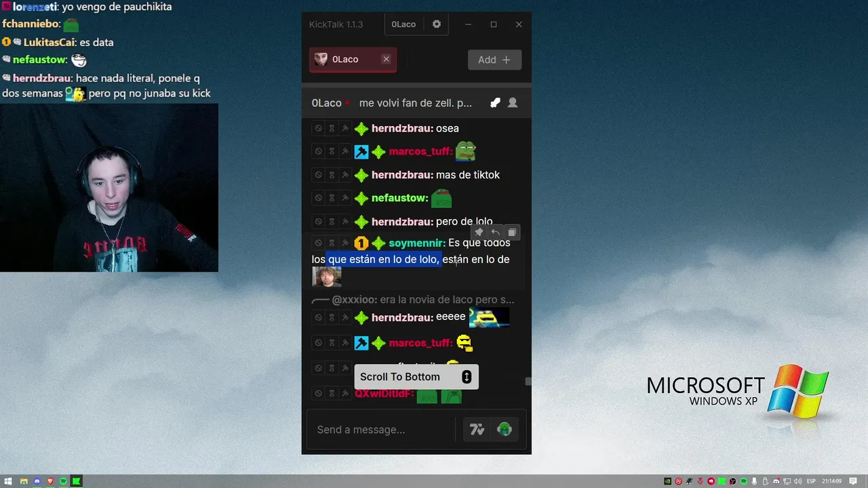
Task: Ban icon on marcos_tuff pepe message
Action: pos(318,151)
